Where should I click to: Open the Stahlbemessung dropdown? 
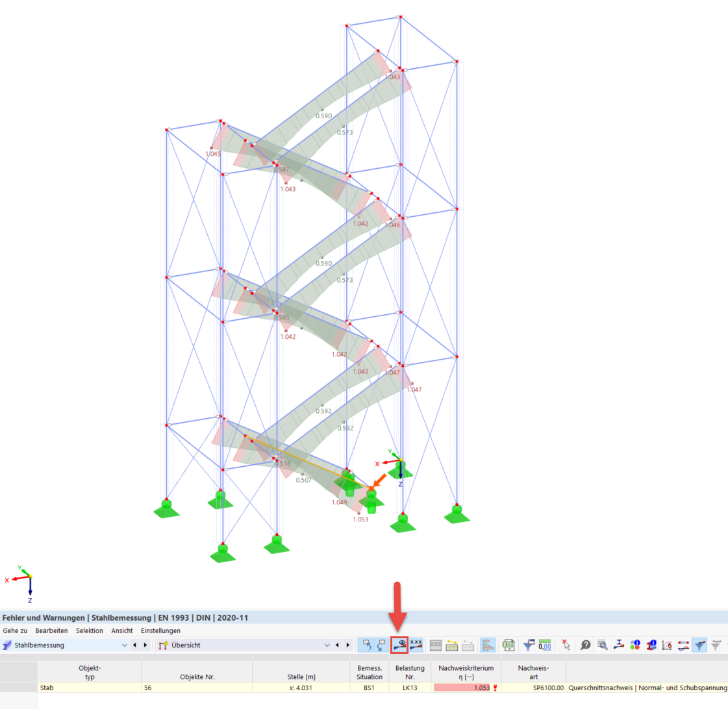(65, 645)
